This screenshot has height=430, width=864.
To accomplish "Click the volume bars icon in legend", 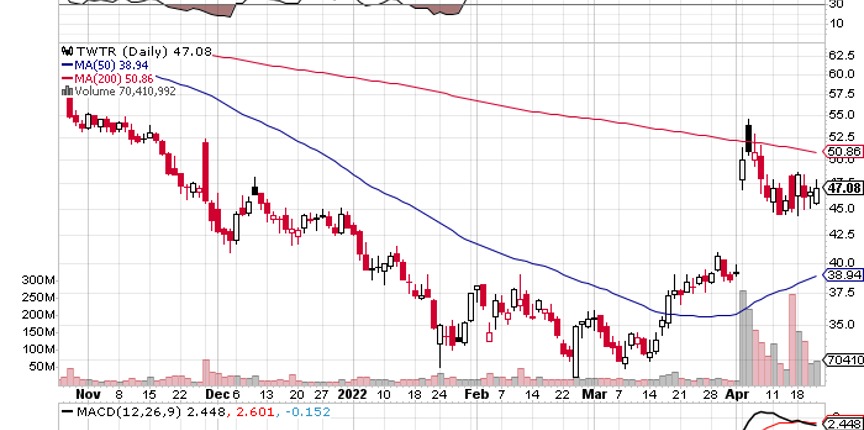I will [66, 91].
